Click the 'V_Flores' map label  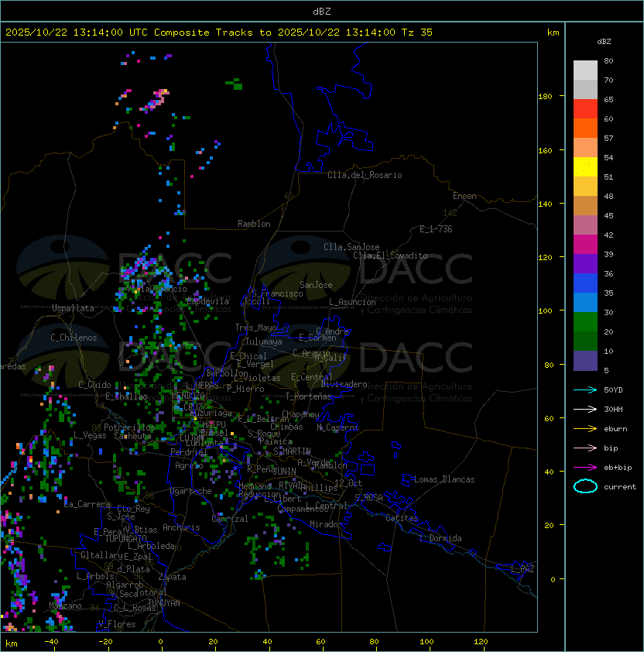[x=117, y=624]
